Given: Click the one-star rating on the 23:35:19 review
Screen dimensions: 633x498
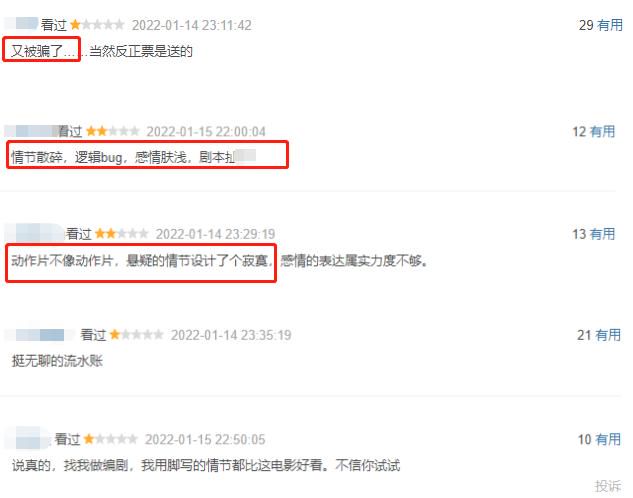Looking at the screenshot, I should tap(136, 335).
